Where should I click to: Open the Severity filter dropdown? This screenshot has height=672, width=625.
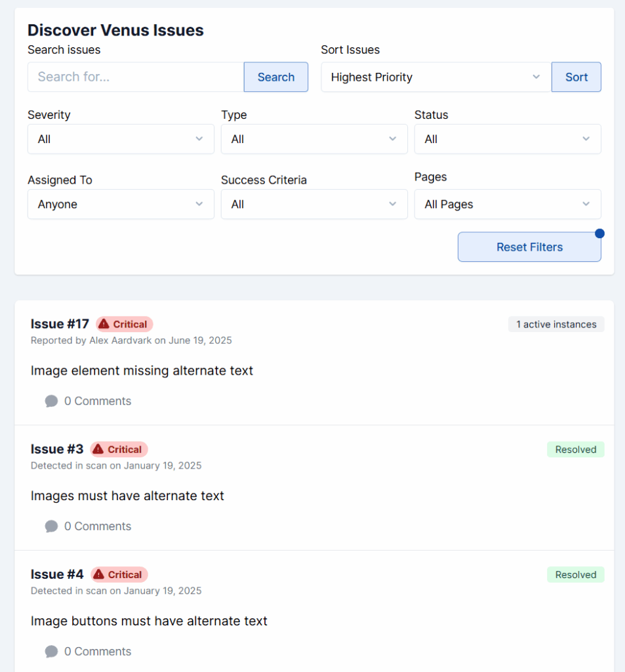tap(121, 139)
